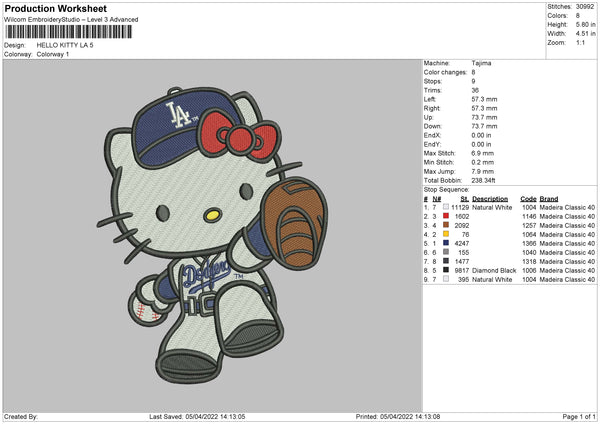The height and width of the screenshot is (424, 600).
Task: Click the Min Stitch value 0.2 mm
Action: [483, 162]
